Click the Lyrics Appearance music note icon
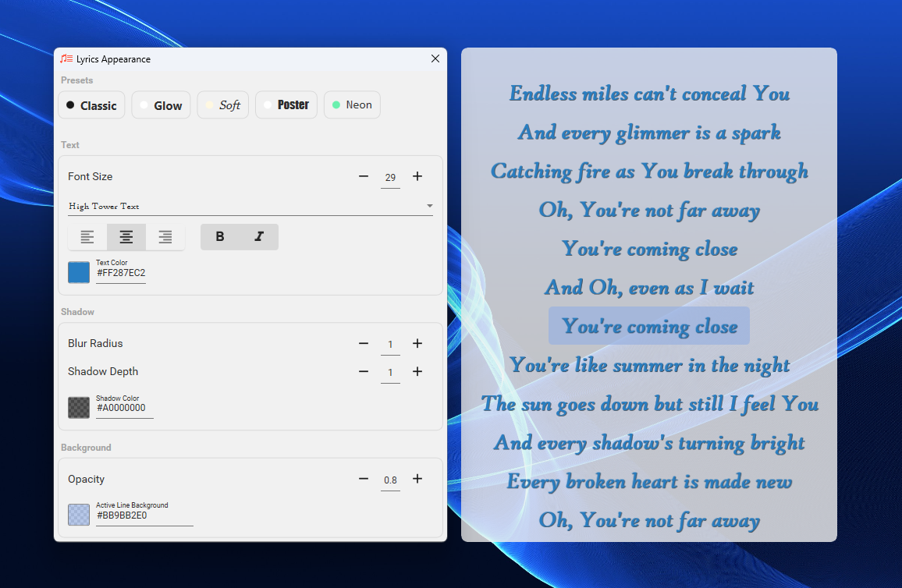 coord(66,58)
